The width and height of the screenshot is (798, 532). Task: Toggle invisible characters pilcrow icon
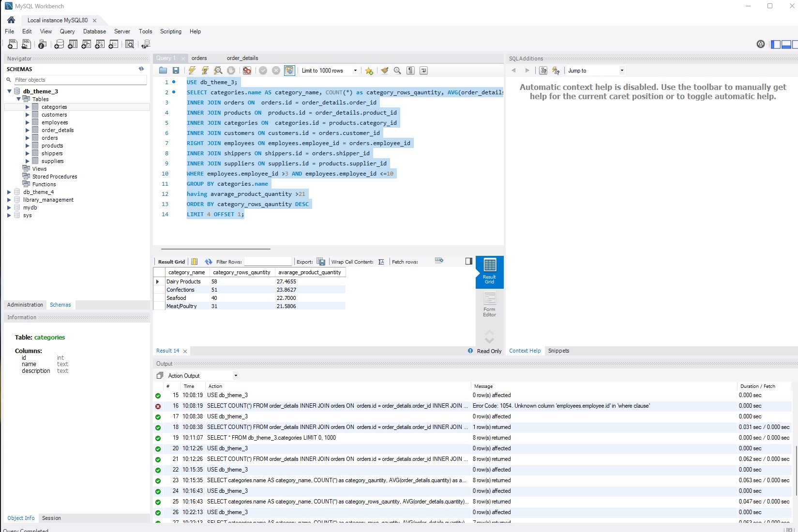(x=410, y=71)
